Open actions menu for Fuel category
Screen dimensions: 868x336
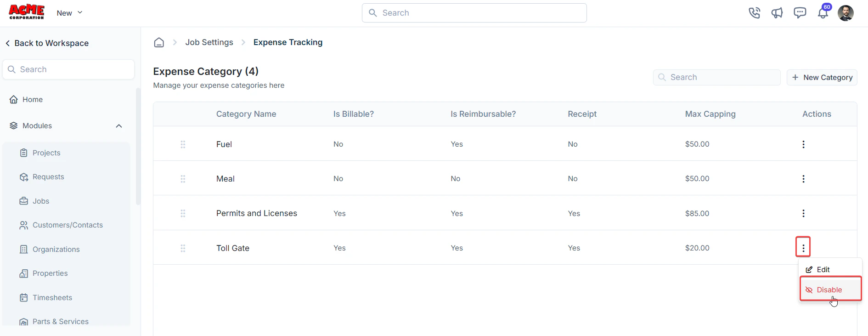pyautogui.click(x=803, y=144)
